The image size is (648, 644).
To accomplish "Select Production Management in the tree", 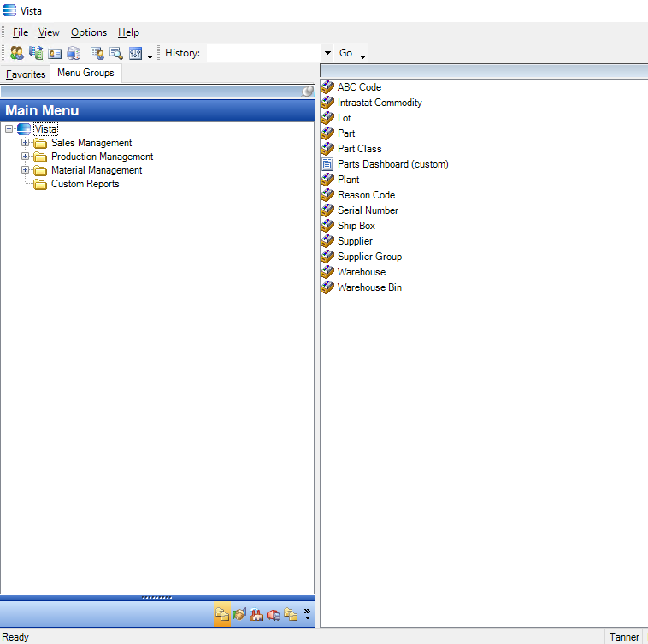I will point(102,157).
